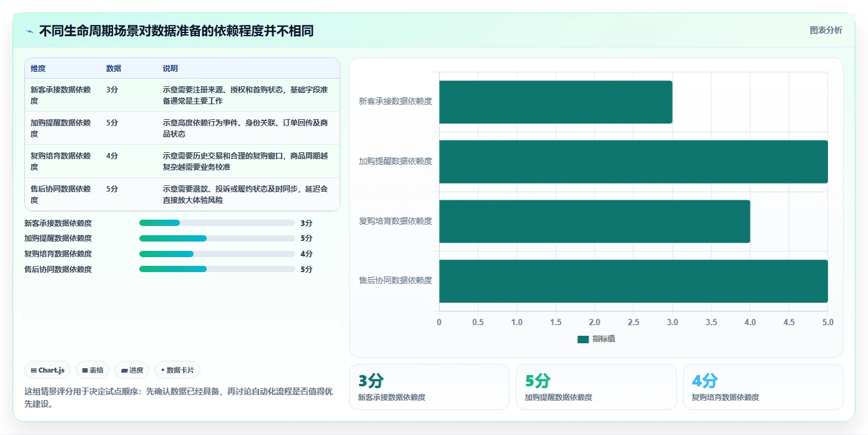Click the 新客承接数据依赖度 progress bar
The width and height of the screenshot is (868, 435).
coord(217,223)
